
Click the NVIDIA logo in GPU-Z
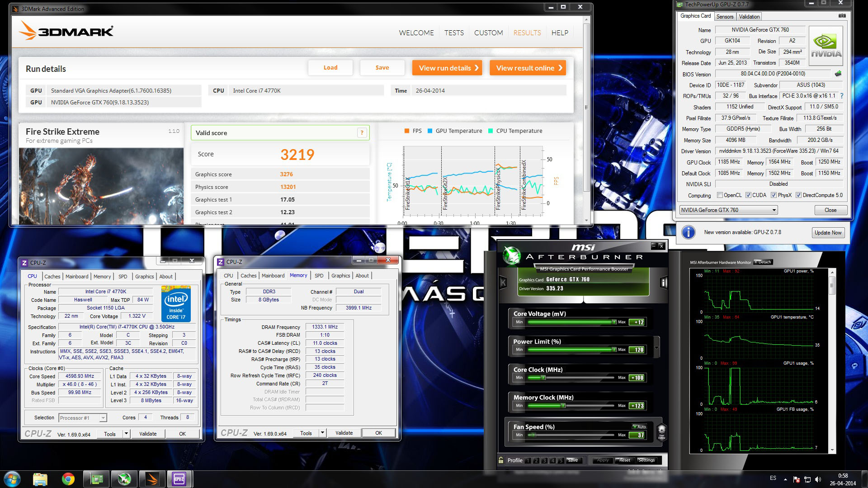point(826,46)
